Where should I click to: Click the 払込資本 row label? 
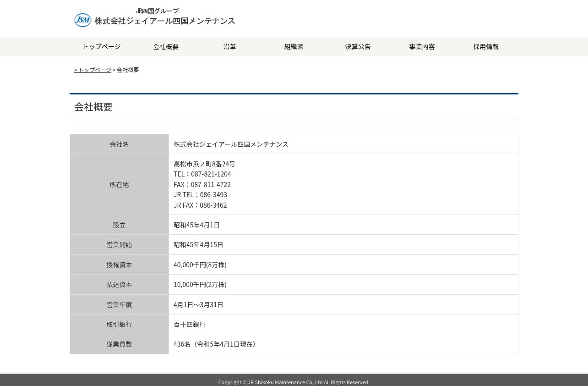click(119, 285)
